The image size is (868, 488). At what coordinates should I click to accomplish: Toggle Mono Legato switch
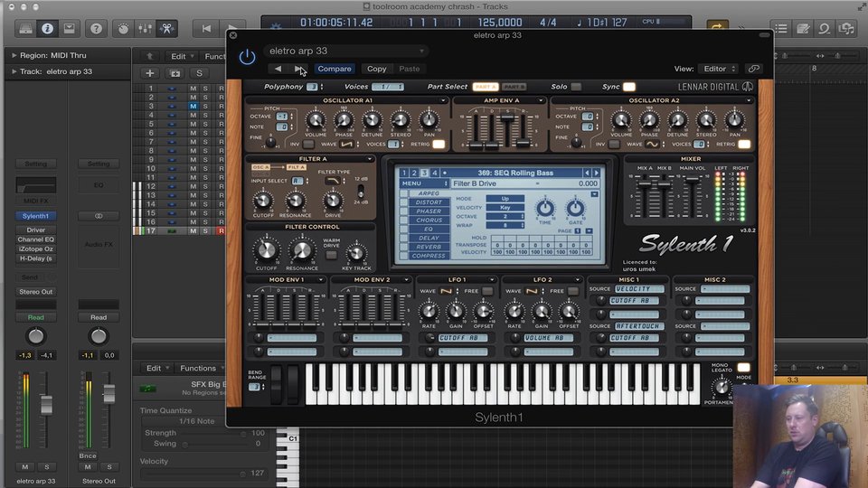[x=743, y=368]
